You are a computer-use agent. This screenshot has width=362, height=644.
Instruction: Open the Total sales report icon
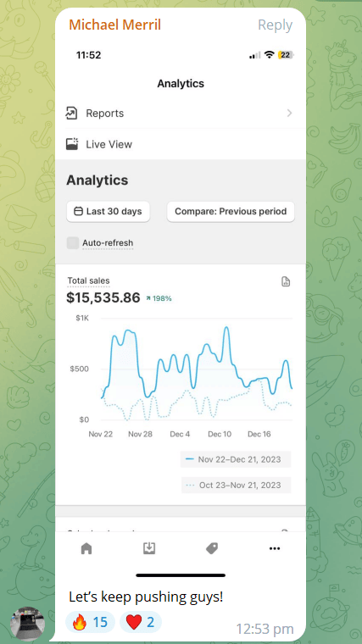click(x=286, y=281)
